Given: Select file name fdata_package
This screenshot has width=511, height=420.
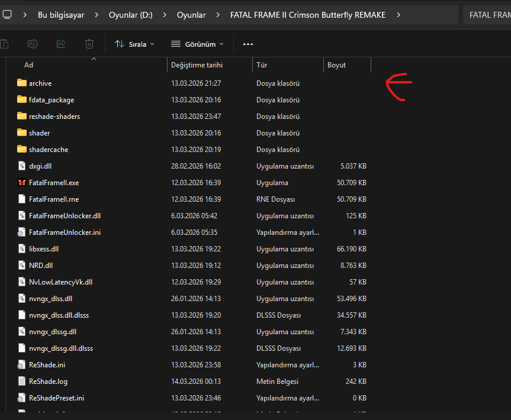Looking at the screenshot, I should tap(52, 100).
